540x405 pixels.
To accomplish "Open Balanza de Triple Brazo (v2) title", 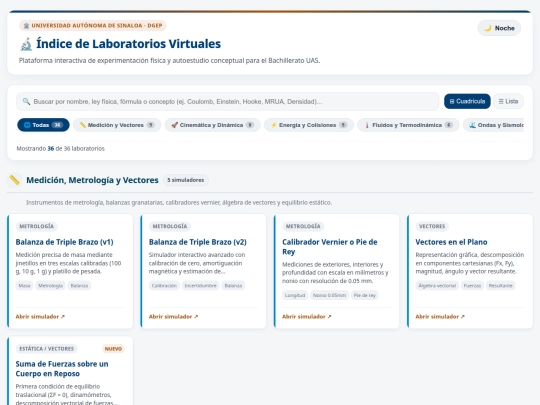I will tap(198, 242).
